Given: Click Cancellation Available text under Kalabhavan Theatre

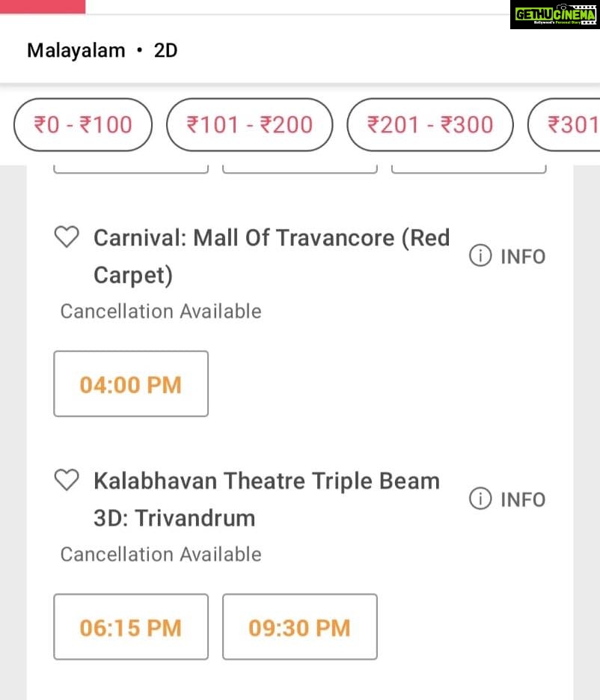Looking at the screenshot, I should [x=161, y=554].
